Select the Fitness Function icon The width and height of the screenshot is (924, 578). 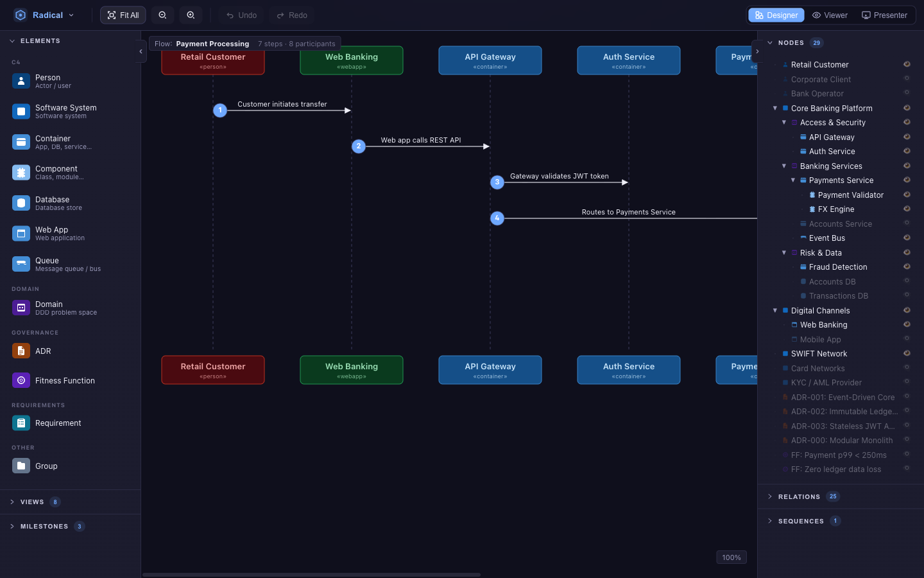(21, 381)
